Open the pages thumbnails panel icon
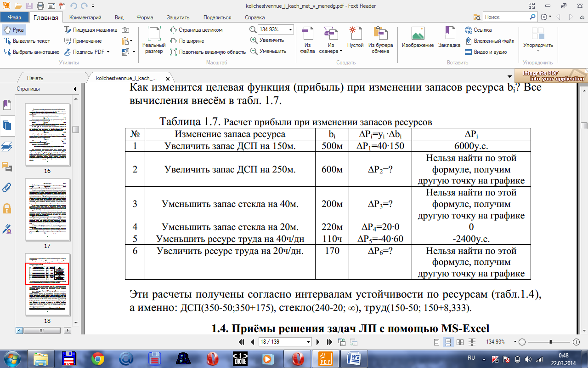This screenshot has width=588, height=368. (7, 125)
